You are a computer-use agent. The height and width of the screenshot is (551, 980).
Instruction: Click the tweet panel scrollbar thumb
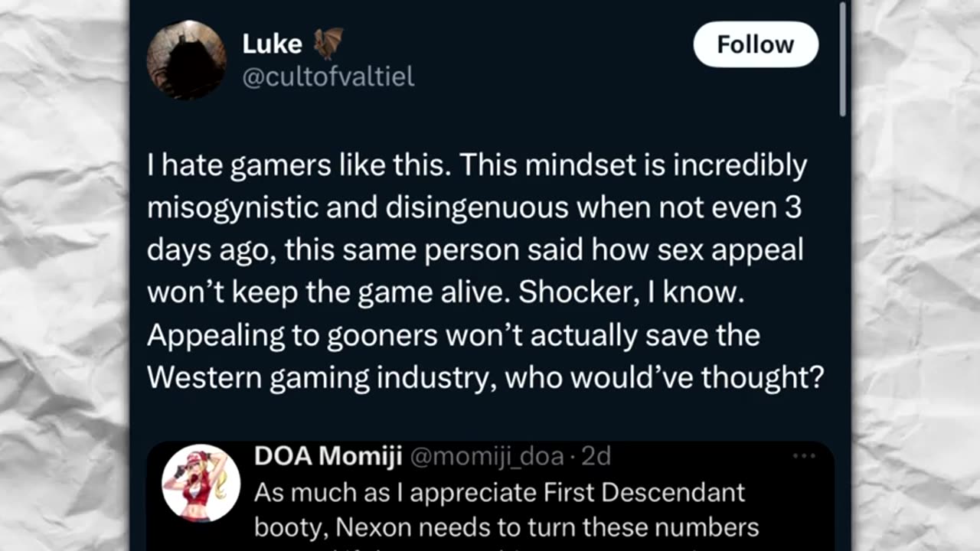[x=843, y=61]
